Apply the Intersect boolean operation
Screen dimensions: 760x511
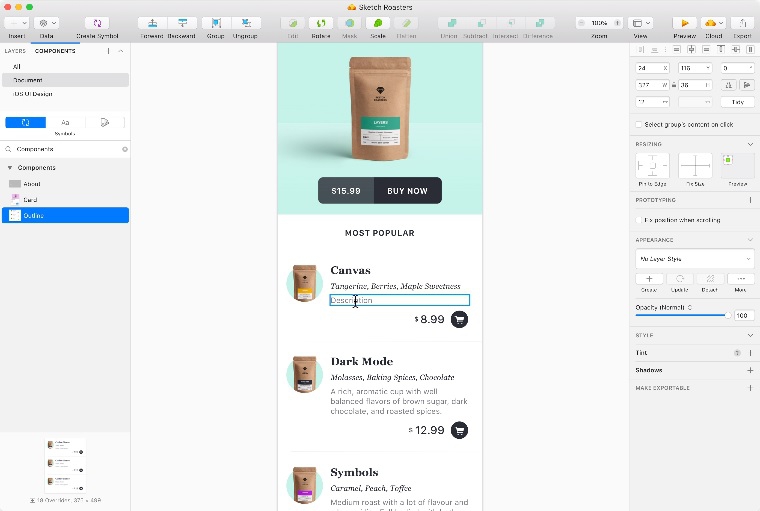point(511,23)
